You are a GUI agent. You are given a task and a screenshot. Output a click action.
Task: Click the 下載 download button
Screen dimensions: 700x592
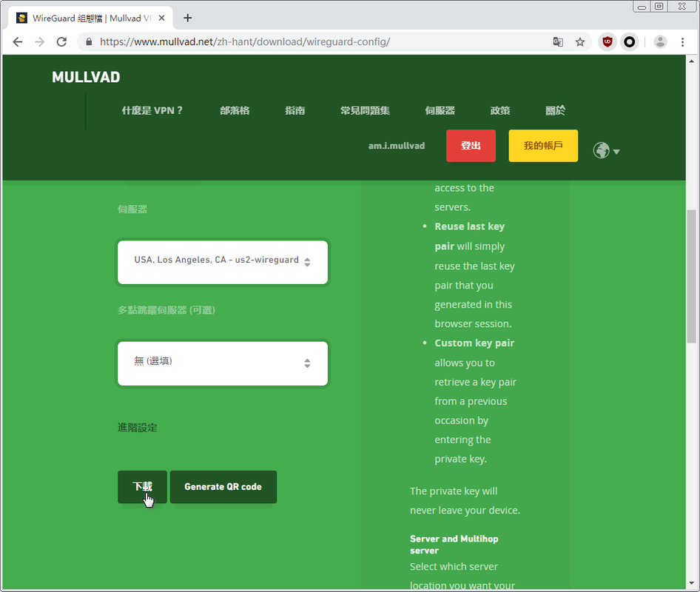click(x=142, y=487)
